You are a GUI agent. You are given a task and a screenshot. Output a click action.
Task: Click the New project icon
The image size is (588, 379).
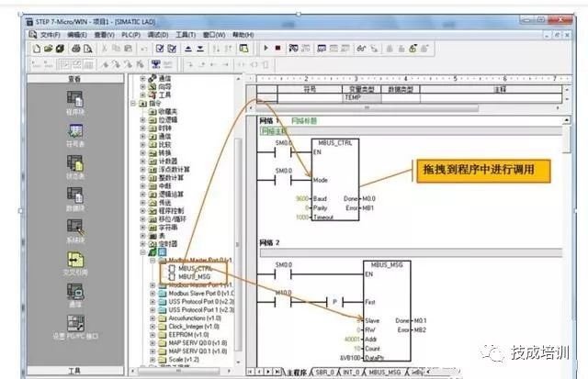pos(37,49)
